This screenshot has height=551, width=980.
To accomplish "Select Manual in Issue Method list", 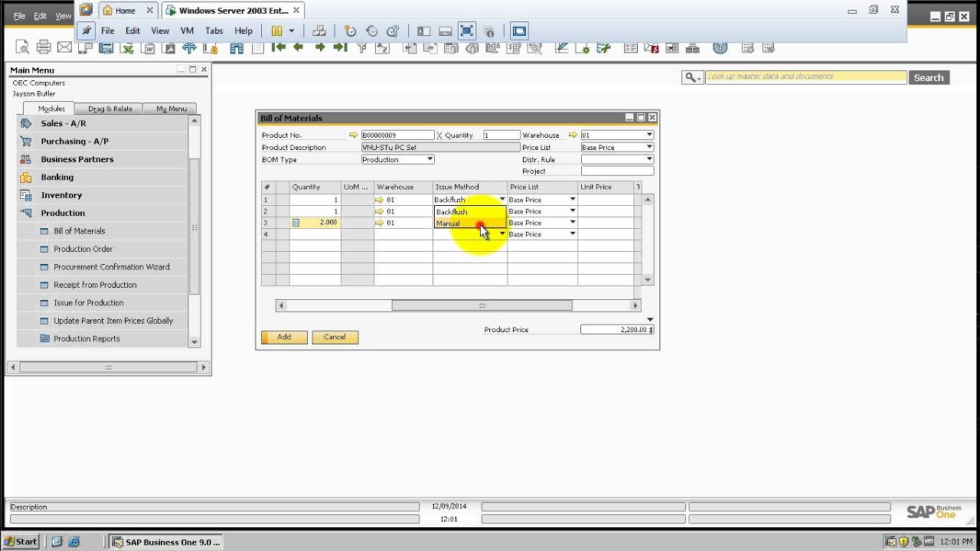I will pyautogui.click(x=470, y=223).
